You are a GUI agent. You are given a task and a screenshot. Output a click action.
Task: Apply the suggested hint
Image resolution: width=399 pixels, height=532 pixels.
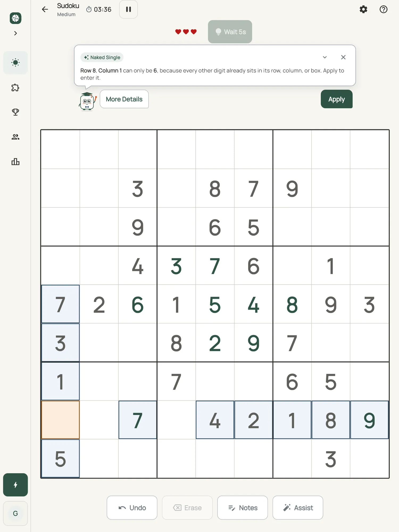(336, 99)
